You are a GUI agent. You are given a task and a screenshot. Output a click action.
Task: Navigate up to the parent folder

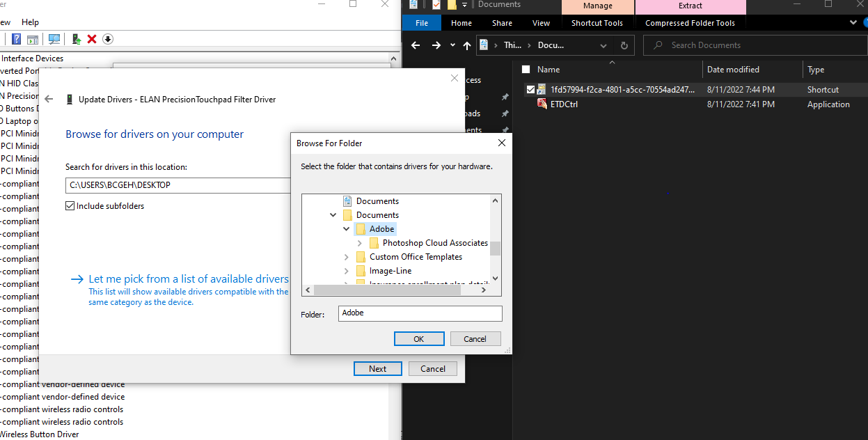(467, 45)
